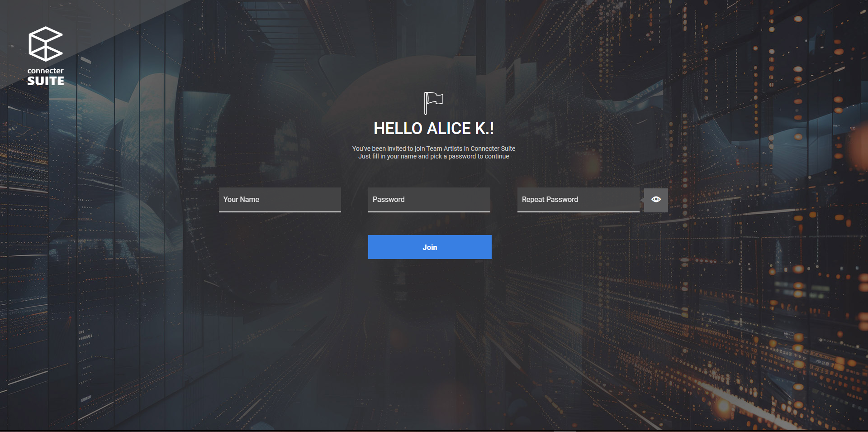868x432 pixels.
Task: Click the "Your Name" placeholder label
Action: [x=241, y=200]
